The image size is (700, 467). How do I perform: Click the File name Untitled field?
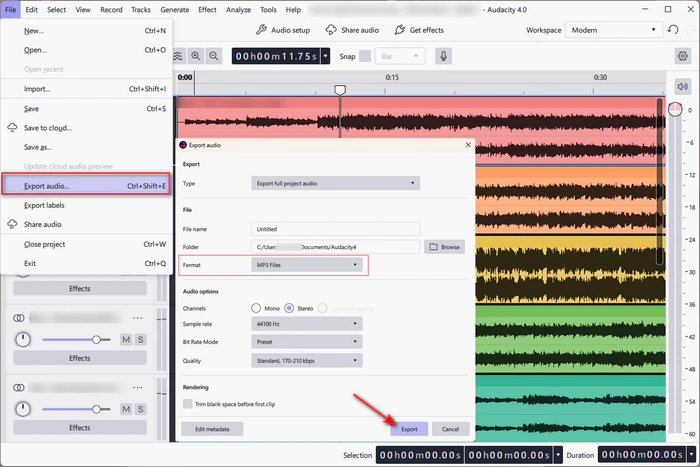tap(335, 229)
